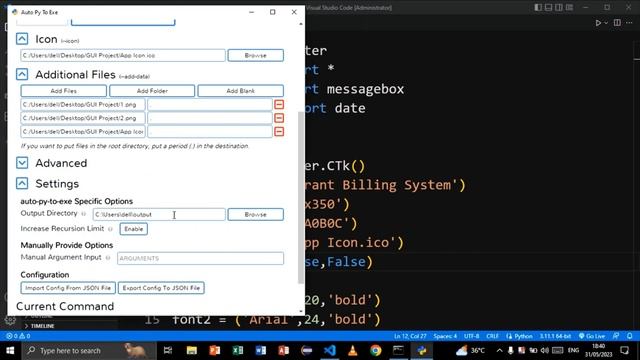Click Spaces: 4 indentation setting
The image size is (640, 360).
[445, 336]
